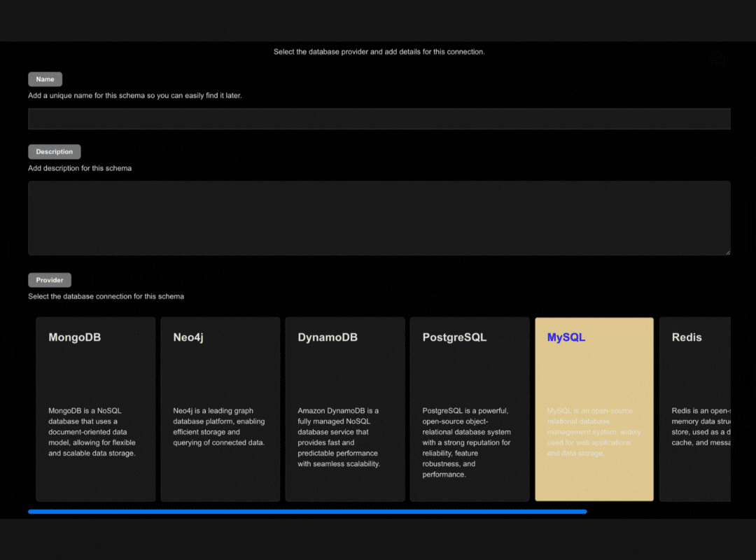756x560 pixels.
Task: Select the MongoDB provider card
Action: coord(95,408)
